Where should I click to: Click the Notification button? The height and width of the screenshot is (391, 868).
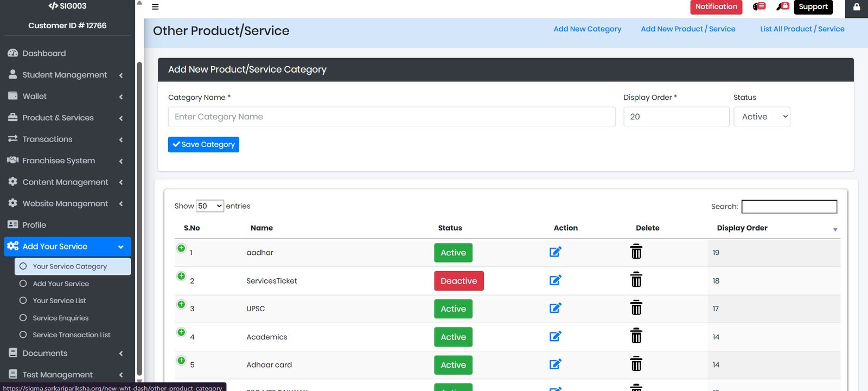tap(716, 7)
